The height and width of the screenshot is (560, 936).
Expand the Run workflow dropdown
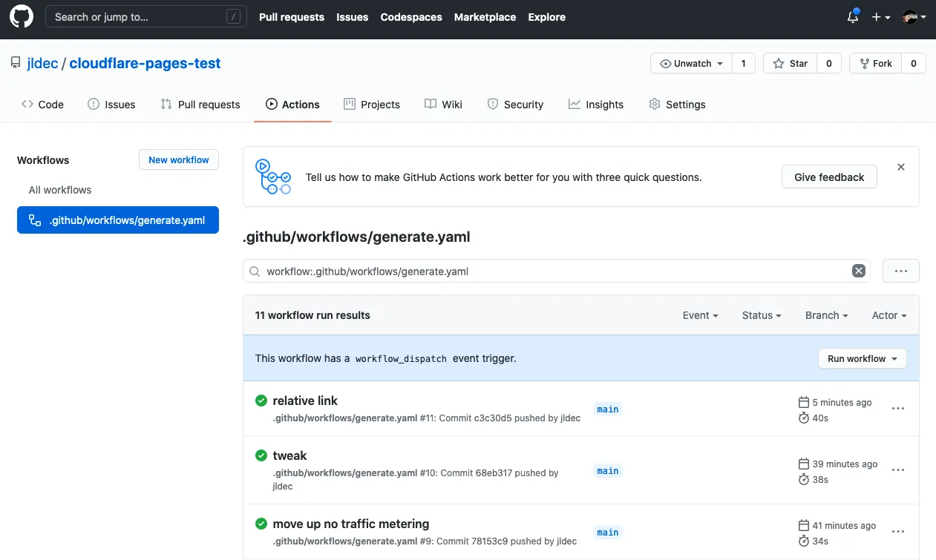(862, 358)
